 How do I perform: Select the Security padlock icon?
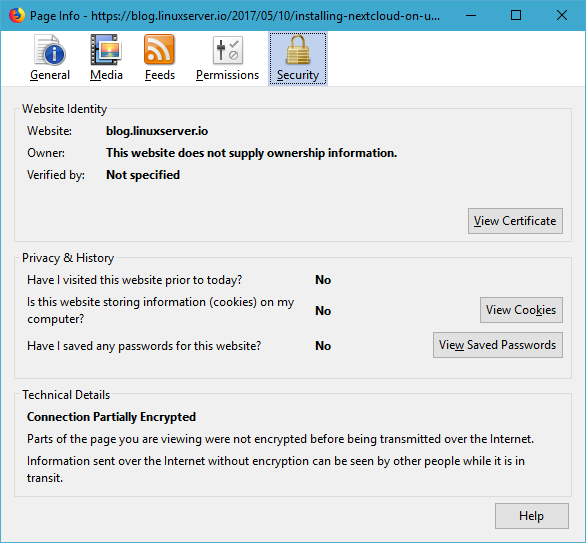point(298,50)
